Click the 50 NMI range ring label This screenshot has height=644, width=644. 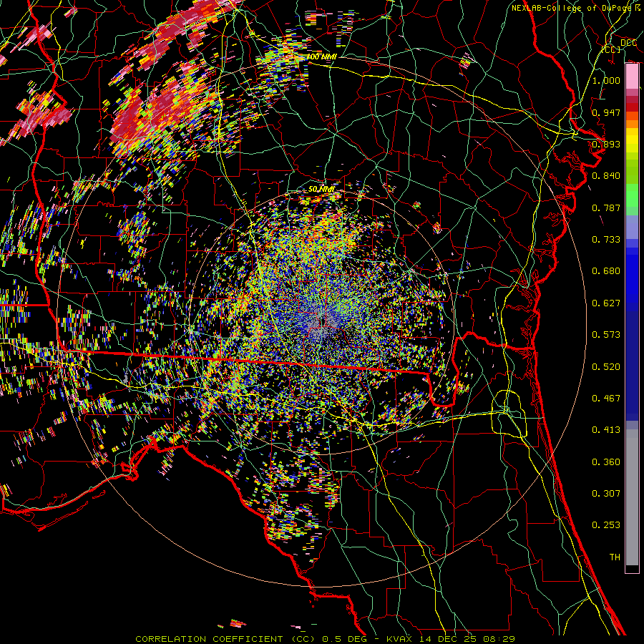click(x=321, y=190)
